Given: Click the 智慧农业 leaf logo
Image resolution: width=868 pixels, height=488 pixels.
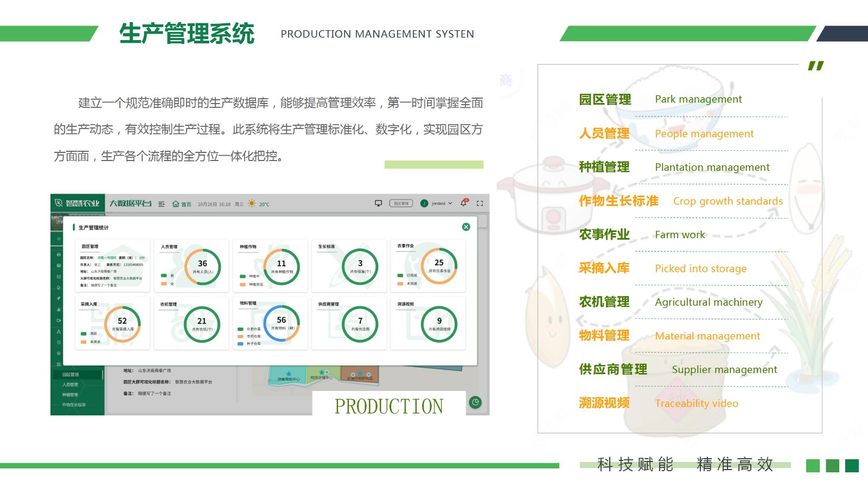Looking at the screenshot, I should [x=59, y=203].
